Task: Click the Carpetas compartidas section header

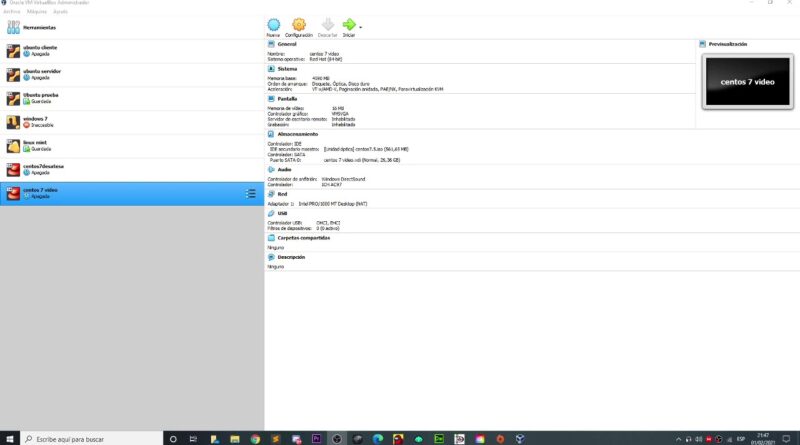Action: click(x=304, y=238)
